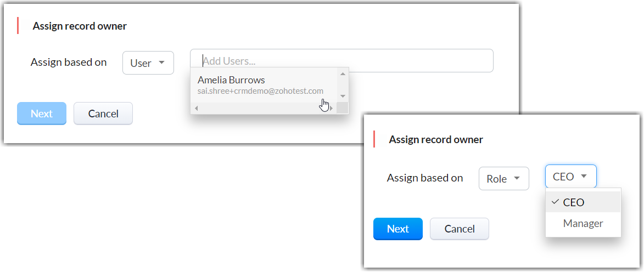Click the Assign record owner heading above Role
This screenshot has width=644, height=272.
(x=436, y=139)
